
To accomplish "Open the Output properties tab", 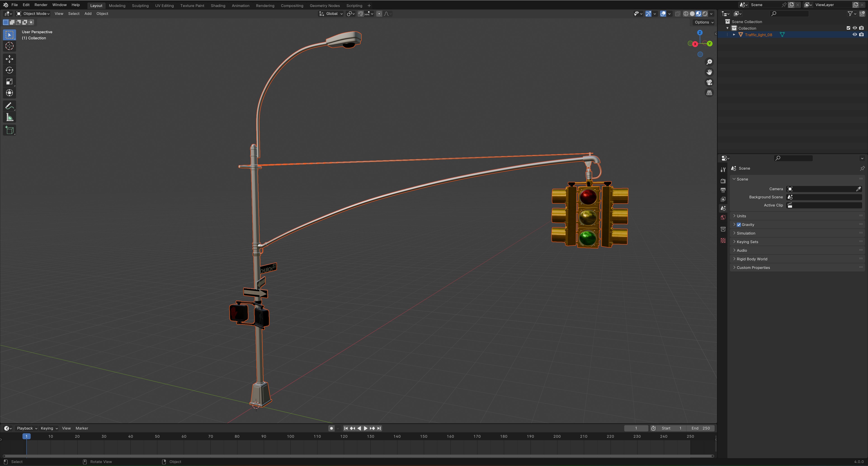I will 723,190.
